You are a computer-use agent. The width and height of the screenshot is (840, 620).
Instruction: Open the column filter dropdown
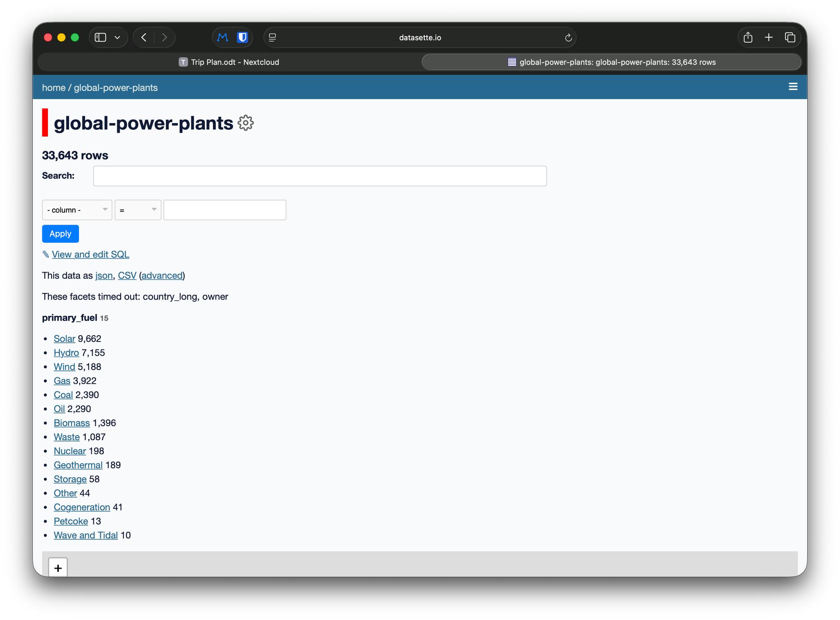pos(77,210)
